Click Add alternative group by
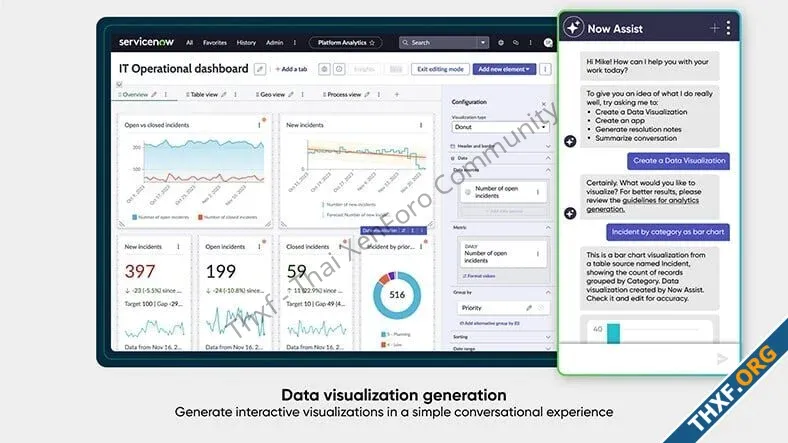The image size is (788, 443). tap(490, 323)
